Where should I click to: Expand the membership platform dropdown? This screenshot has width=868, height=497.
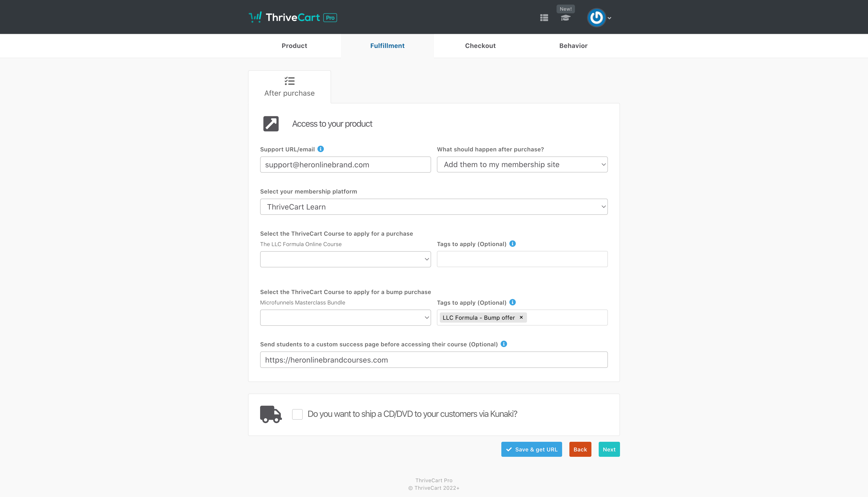coord(434,207)
